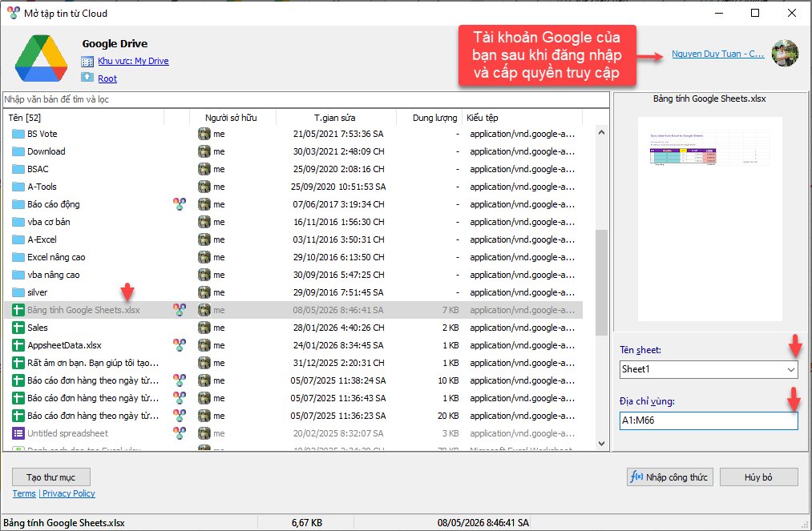Go up via the Root link
812x531 pixels.
coord(107,78)
